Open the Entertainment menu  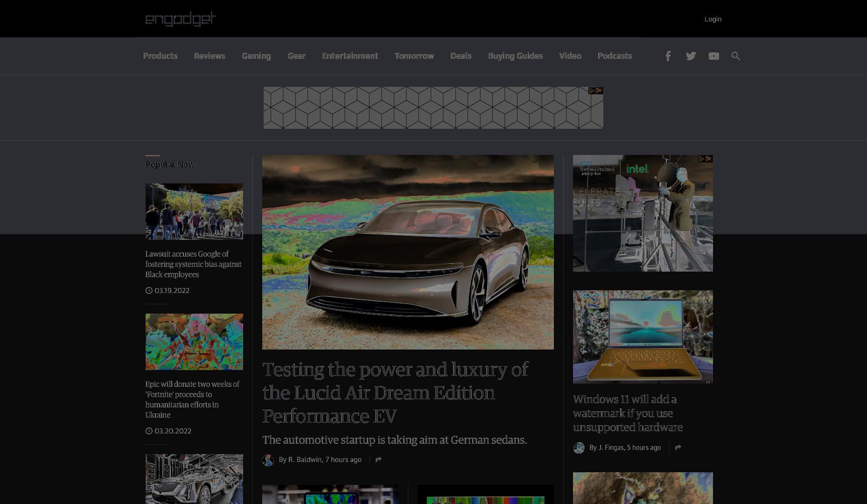350,56
